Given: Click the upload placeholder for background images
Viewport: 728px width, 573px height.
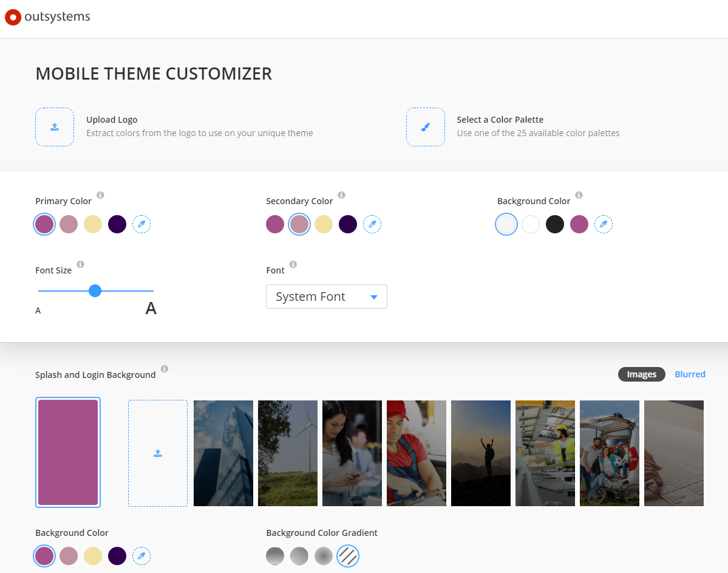Looking at the screenshot, I should click(158, 453).
